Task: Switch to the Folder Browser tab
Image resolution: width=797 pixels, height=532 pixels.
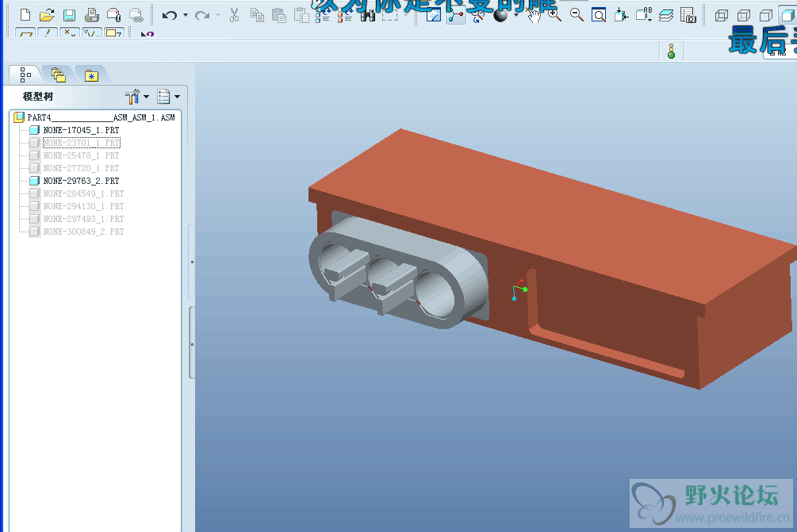Action: (58, 75)
